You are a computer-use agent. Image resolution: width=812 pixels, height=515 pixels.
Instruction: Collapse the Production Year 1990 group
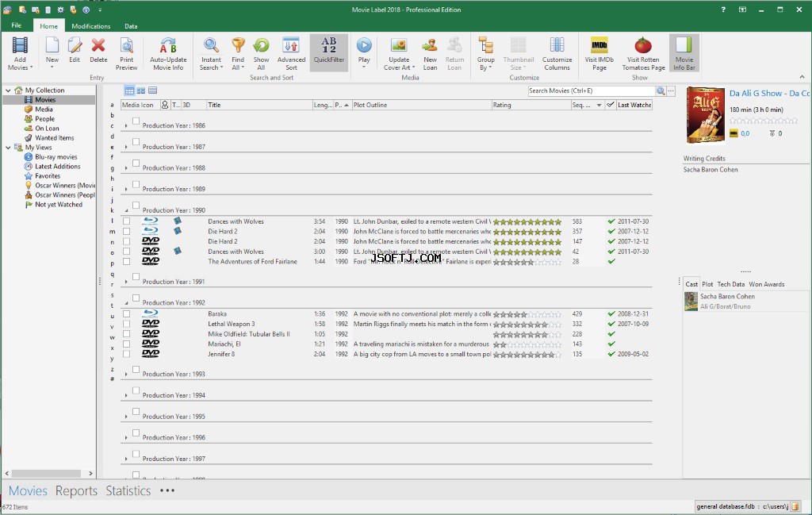click(126, 210)
